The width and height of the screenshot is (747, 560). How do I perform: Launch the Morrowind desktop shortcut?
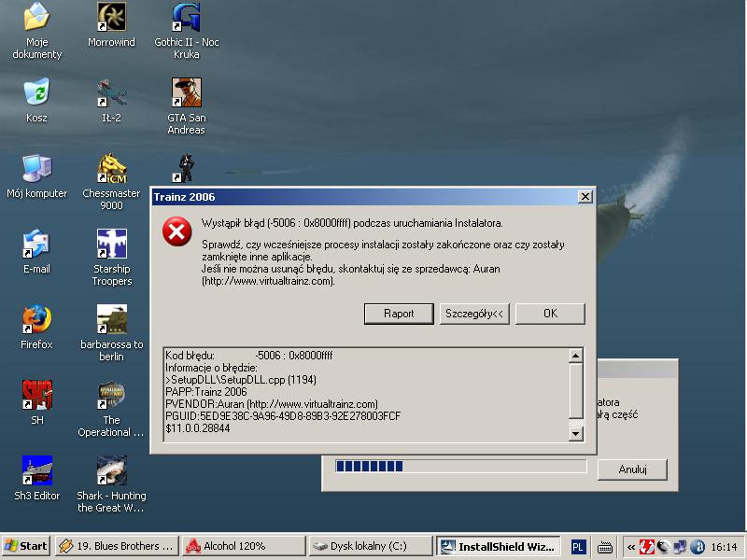pyautogui.click(x=111, y=24)
